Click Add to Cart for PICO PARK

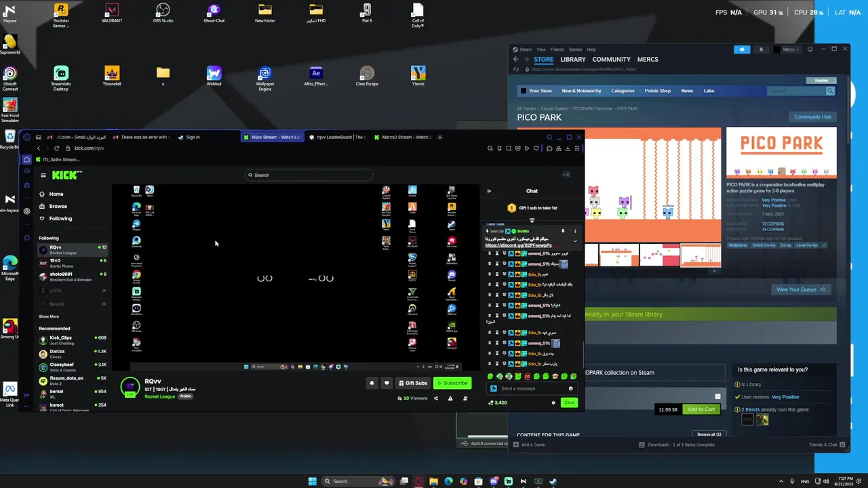701,409
